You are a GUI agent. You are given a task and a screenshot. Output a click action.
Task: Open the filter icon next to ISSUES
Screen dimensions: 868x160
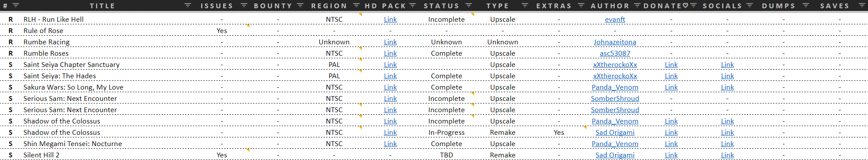tap(244, 6)
